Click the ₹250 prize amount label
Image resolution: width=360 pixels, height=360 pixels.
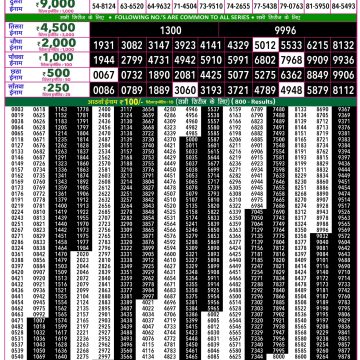point(56,88)
